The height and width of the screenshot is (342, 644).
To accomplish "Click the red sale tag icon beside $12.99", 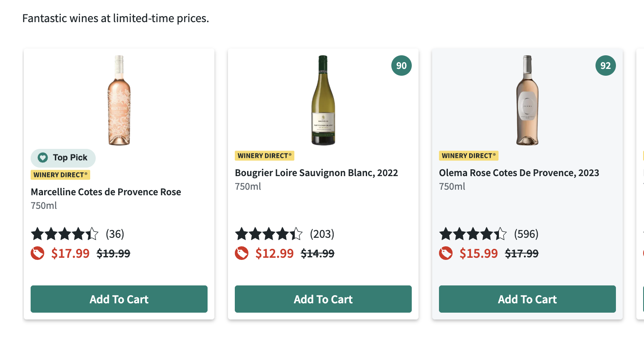I will [242, 254].
